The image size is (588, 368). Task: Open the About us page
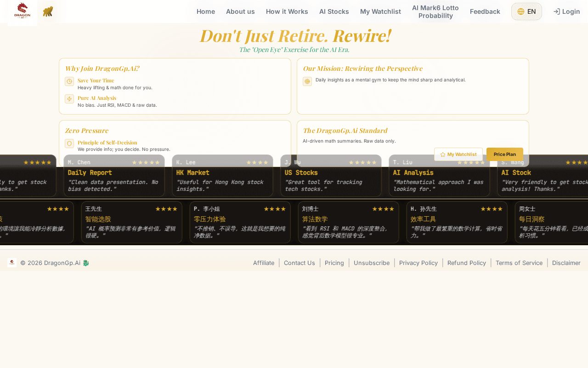coord(240,11)
